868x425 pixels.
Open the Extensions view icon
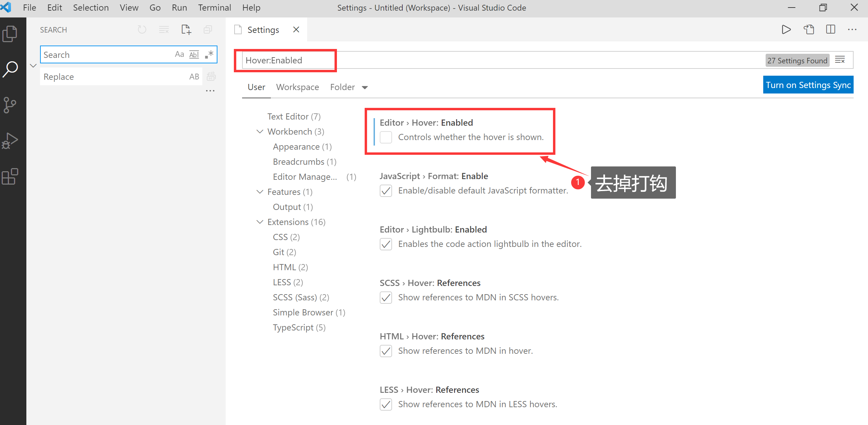pyautogui.click(x=10, y=176)
